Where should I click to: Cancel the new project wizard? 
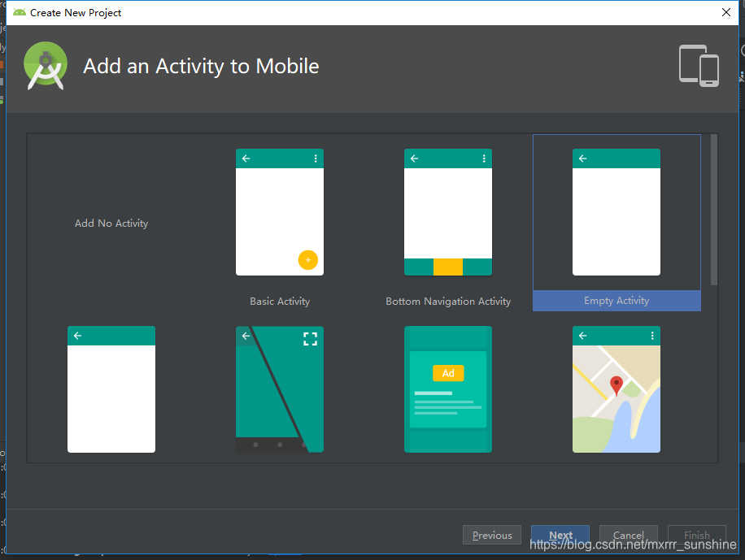628,536
